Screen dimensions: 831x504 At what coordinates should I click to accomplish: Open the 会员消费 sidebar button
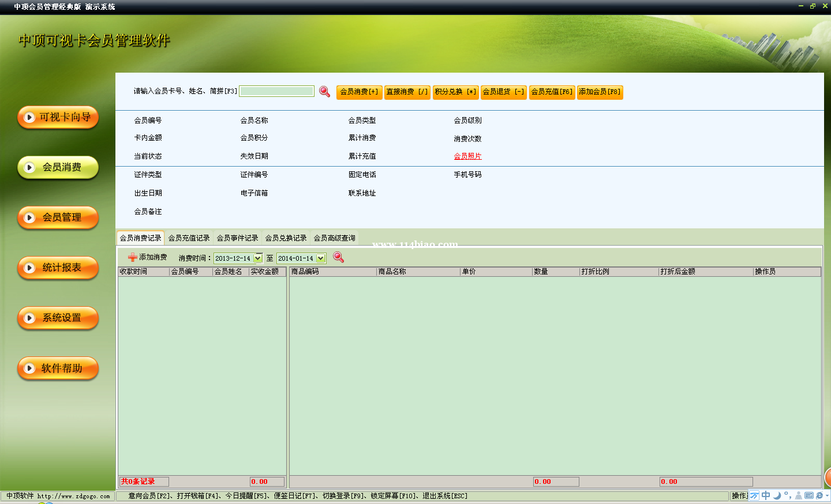click(58, 167)
